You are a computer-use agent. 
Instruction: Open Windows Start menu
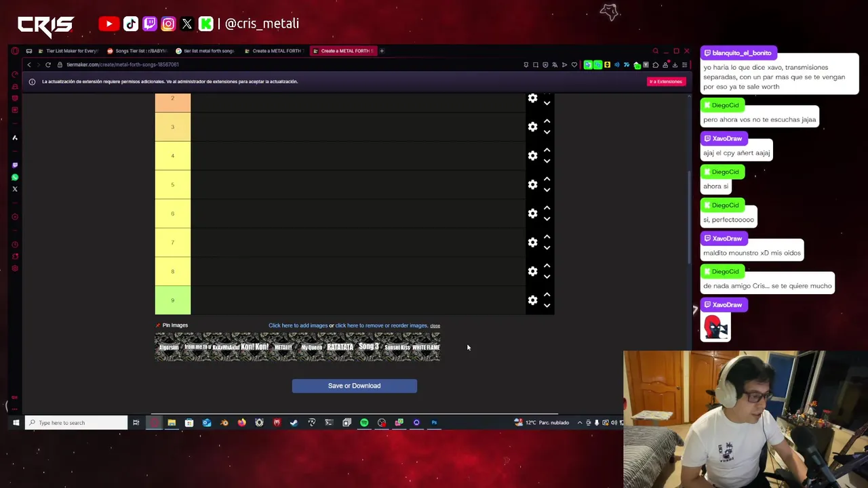tap(16, 423)
